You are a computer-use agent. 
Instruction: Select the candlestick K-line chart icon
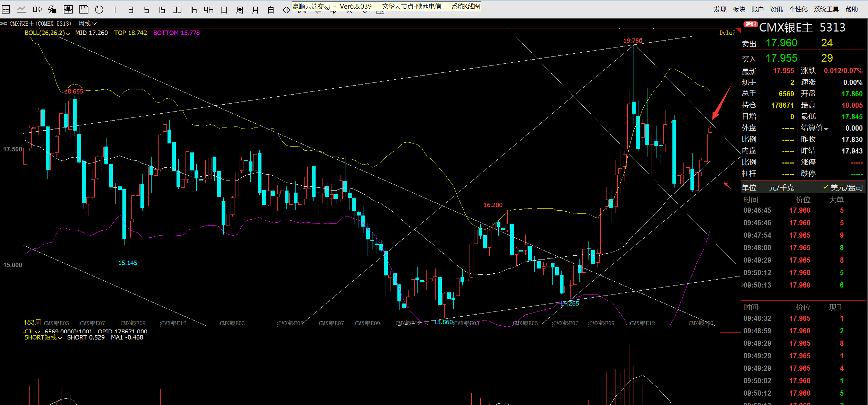point(37,9)
